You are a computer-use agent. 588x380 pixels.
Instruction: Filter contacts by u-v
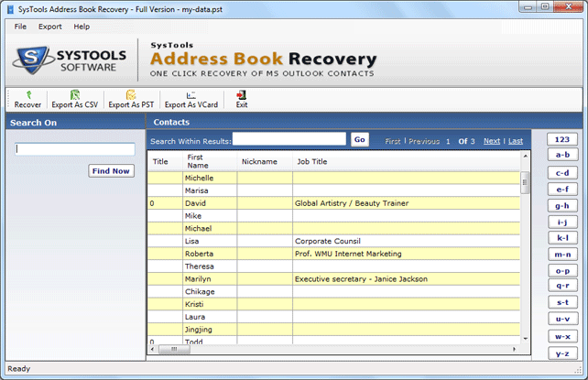click(562, 319)
